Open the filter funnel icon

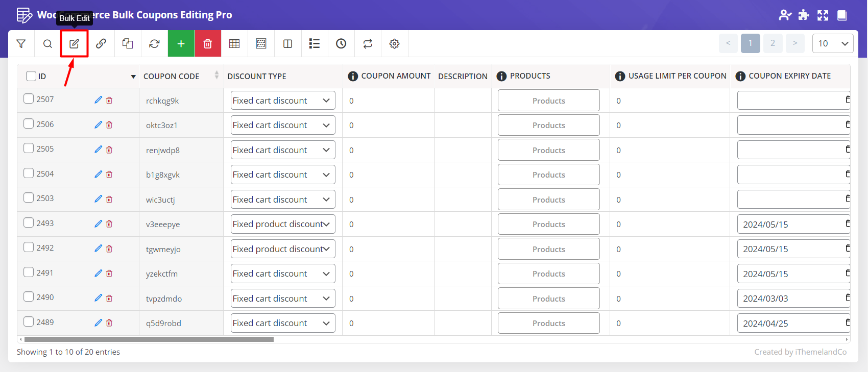[x=21, y=44]
